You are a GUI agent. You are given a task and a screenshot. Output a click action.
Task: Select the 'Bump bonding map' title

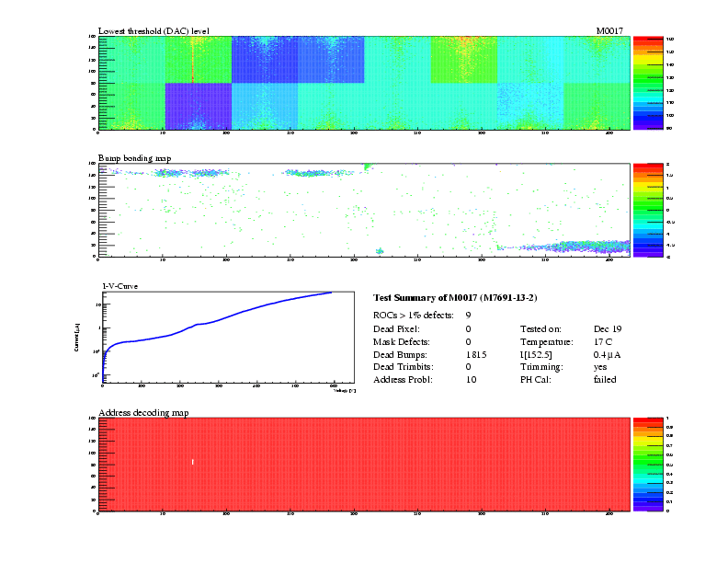point(134,158)
